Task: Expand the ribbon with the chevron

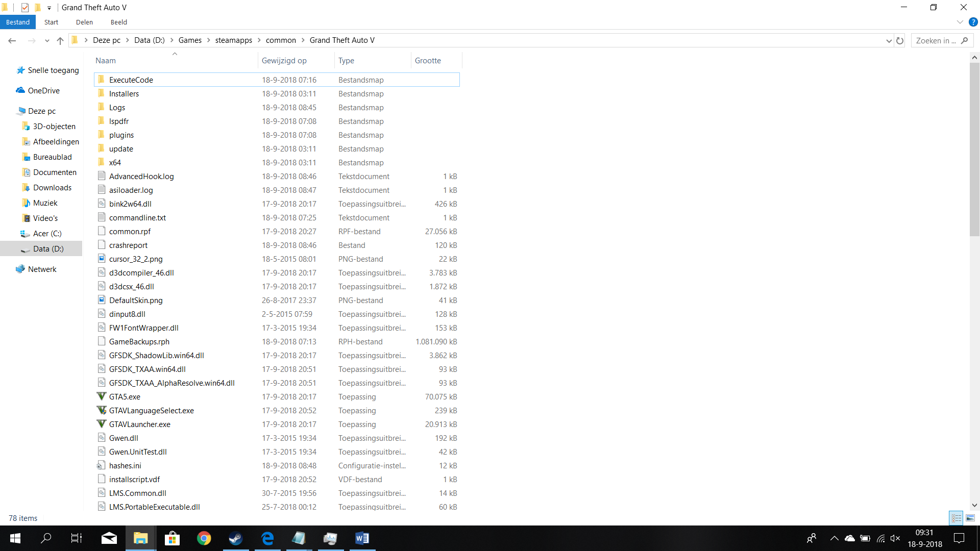Action: click(x=960, y=22)
